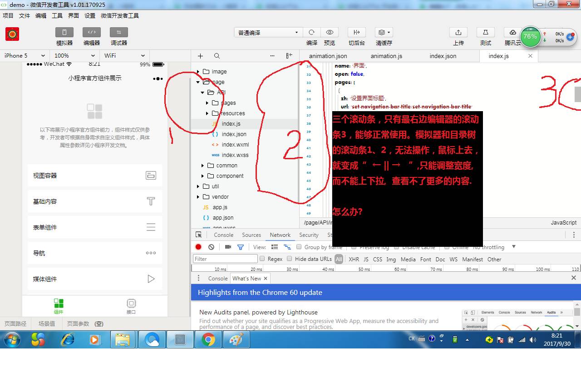Viewport: 581px width, 392px height.
Task: Click the simulator capsule menu dots
Action: 158,78
